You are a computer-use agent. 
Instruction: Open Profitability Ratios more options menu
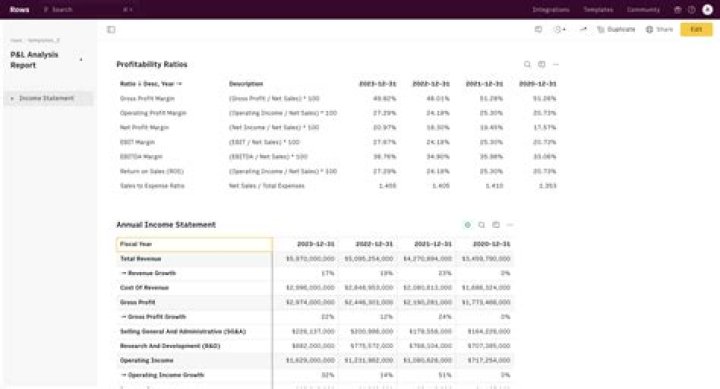(x=556, y=64)
